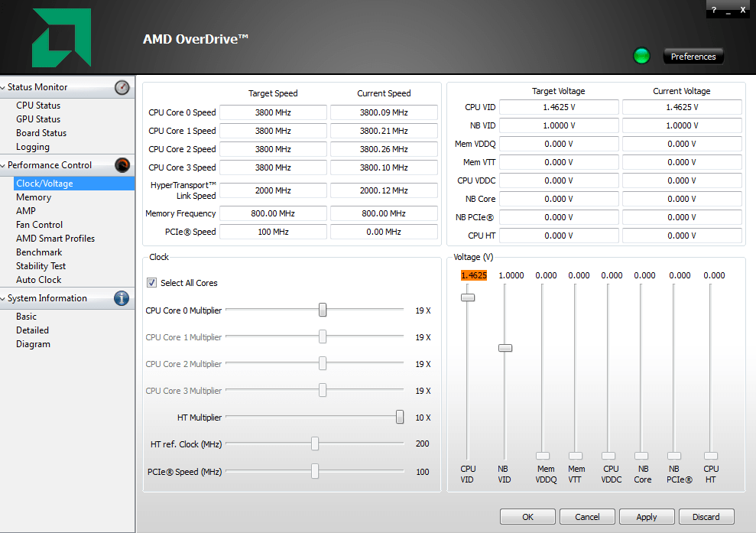The width and height of the screenshot is (756, 533).
Task: Click the Target Speed column header
Action: point(273,93)
